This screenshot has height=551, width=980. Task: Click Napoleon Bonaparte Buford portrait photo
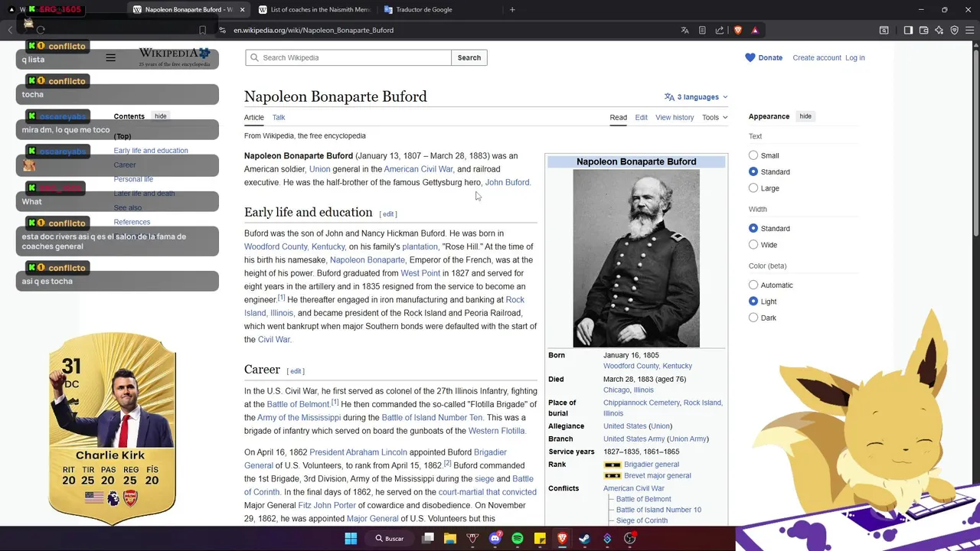(636, 259)
